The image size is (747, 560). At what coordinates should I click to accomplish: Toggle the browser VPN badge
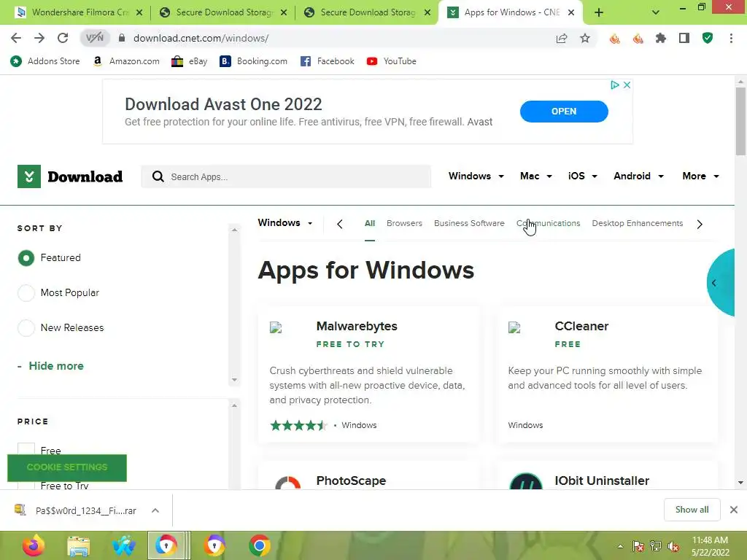point(94,38)
